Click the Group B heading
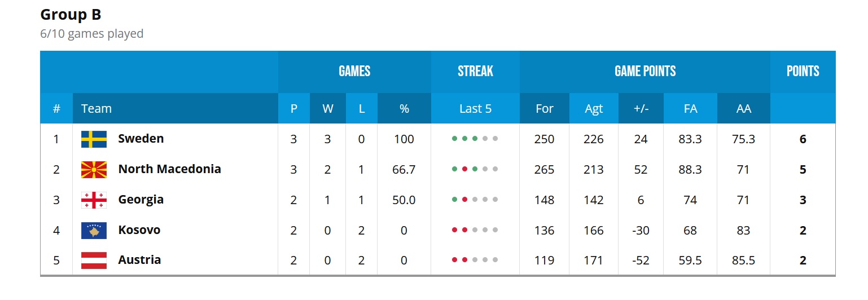Viewport: 868px width, 300px height. point(71,15)
